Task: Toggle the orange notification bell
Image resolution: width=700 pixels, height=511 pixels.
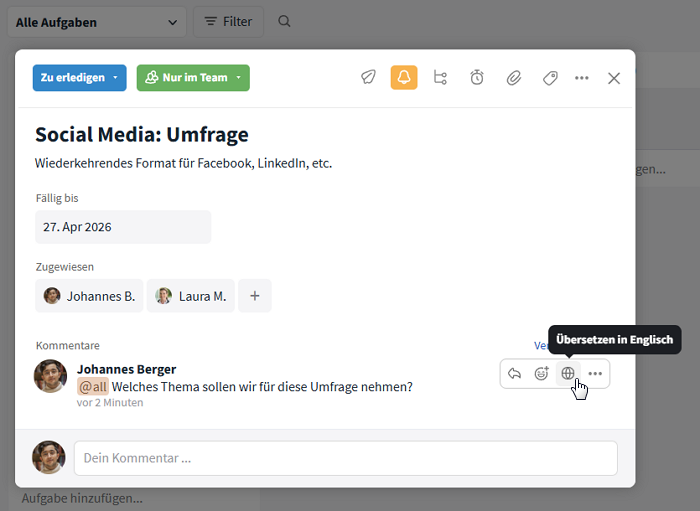Action: coord(404,78)
